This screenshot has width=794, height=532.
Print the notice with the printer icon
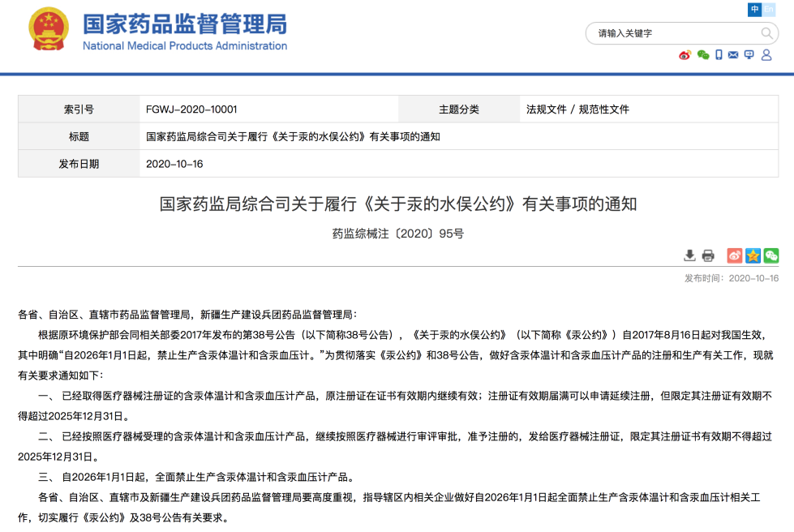tap(708, 255)
